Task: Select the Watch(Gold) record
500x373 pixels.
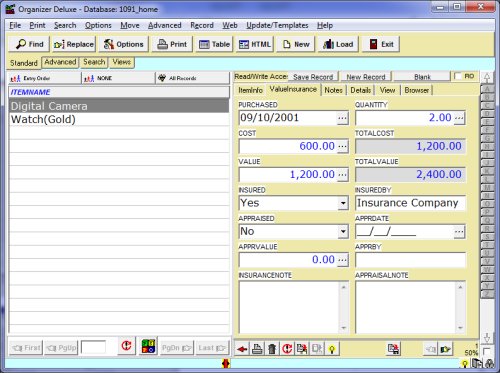Action: (x=119, y=119)
